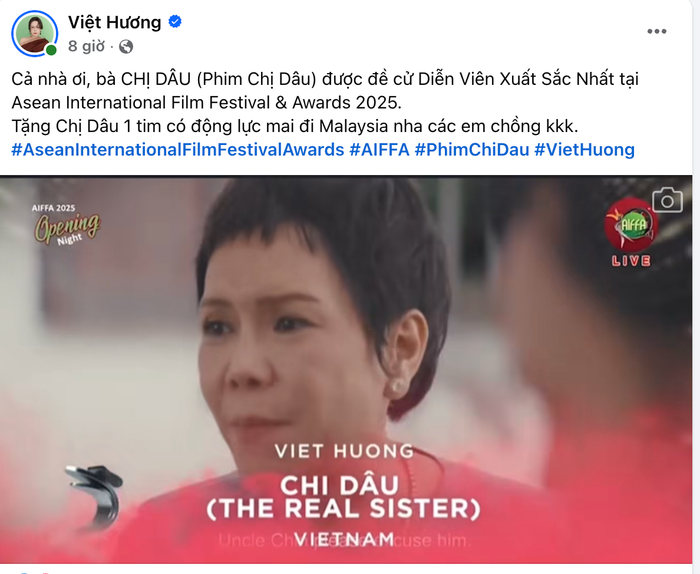Open the #AIFFA hashtag
Viewport: 700px width, 574px height.
[x=379, y=150]
